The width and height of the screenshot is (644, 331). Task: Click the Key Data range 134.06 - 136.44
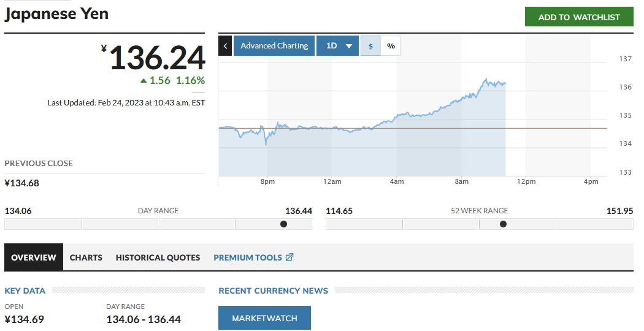pos(144,319)
